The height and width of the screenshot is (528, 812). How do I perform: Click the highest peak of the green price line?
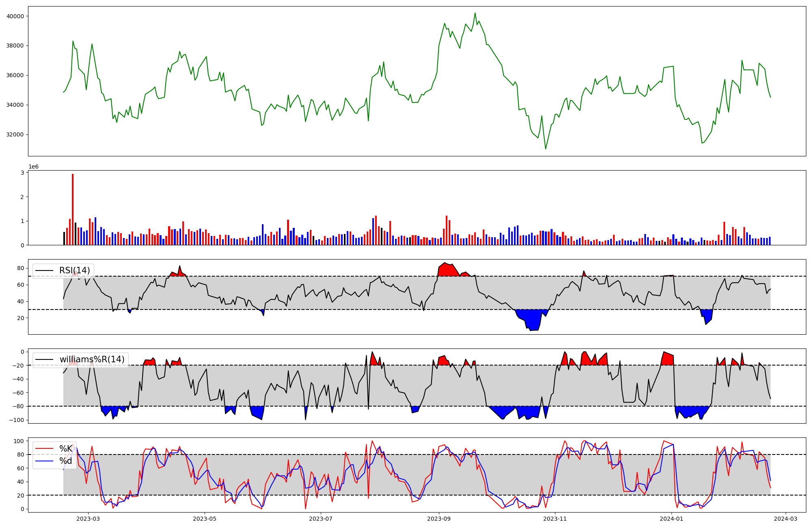[475, 13]
